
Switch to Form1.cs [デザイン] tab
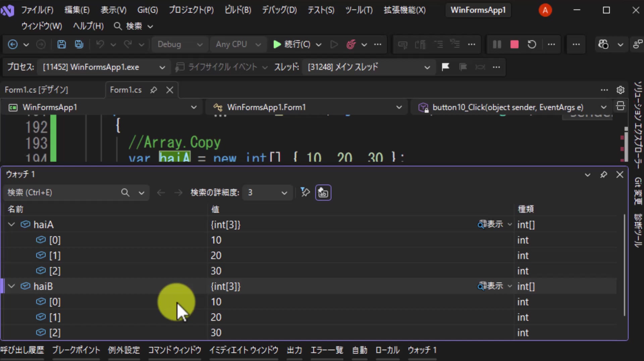(x=37, y=90)
